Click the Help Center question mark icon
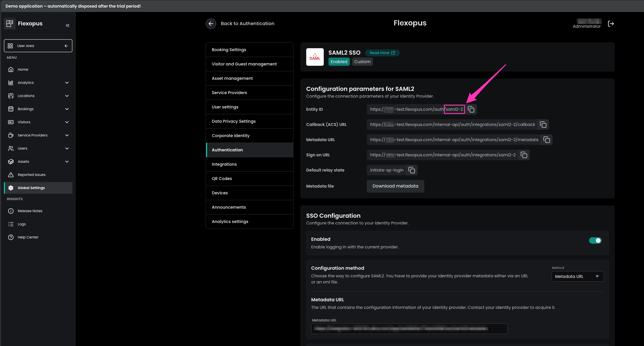 11,237
